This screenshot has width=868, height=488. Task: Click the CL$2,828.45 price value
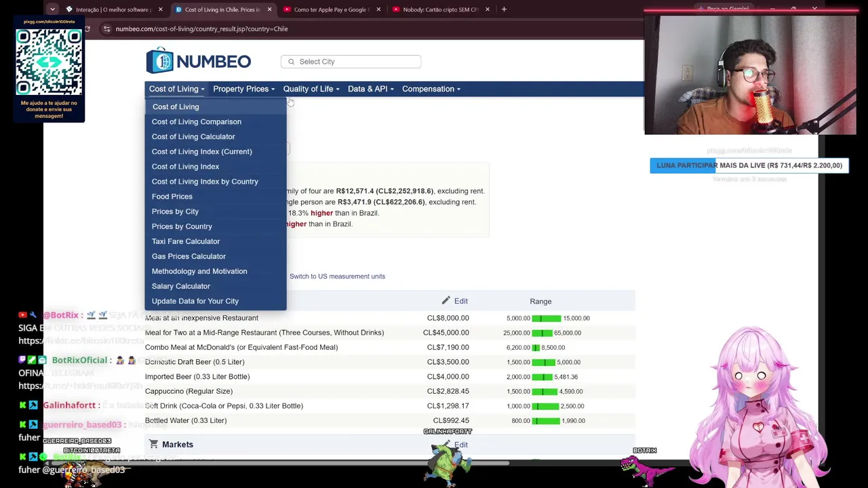tap(448, 391)
